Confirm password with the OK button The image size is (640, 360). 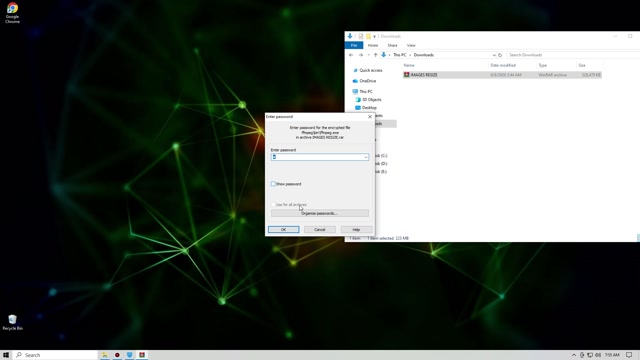tap(283, 229)
